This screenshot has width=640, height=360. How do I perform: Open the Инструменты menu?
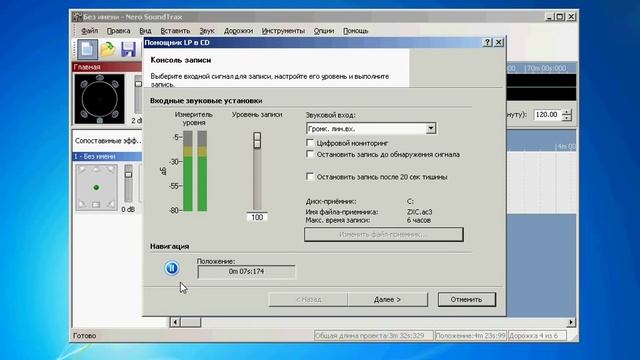click(x=283, y=31)
